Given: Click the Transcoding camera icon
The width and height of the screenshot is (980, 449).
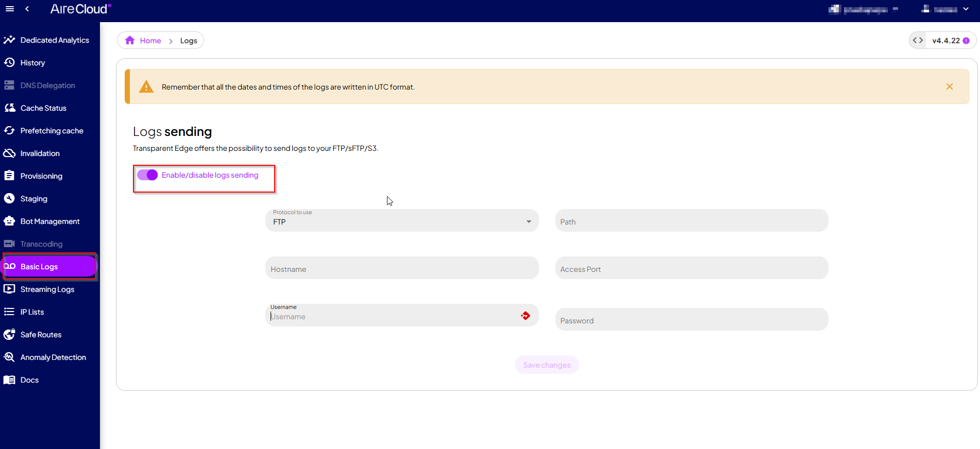Looking at the screenshot, I should [9, 244].
